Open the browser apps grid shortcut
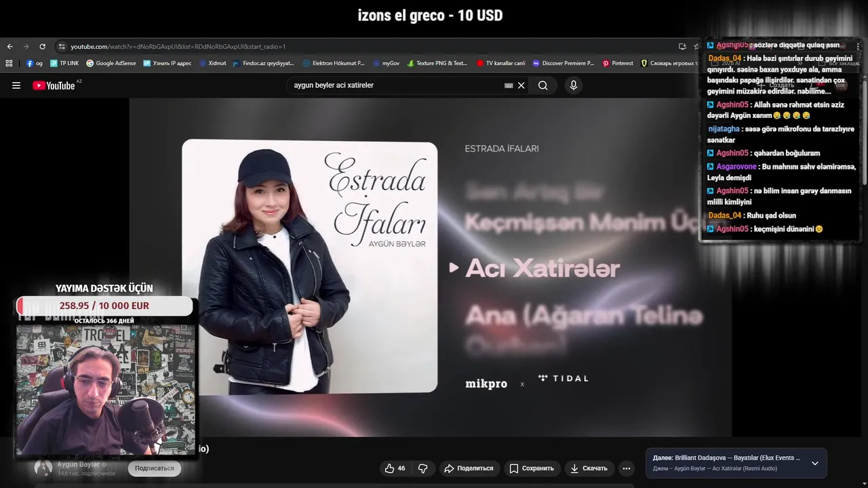Viewport: 868px width, 488px height. click(9, 63)
